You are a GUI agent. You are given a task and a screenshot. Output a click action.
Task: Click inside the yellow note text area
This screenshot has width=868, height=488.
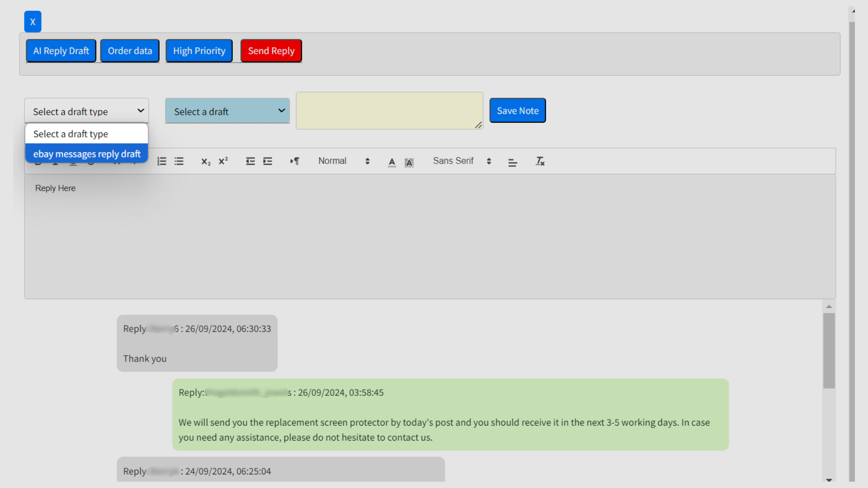[389, 111]
